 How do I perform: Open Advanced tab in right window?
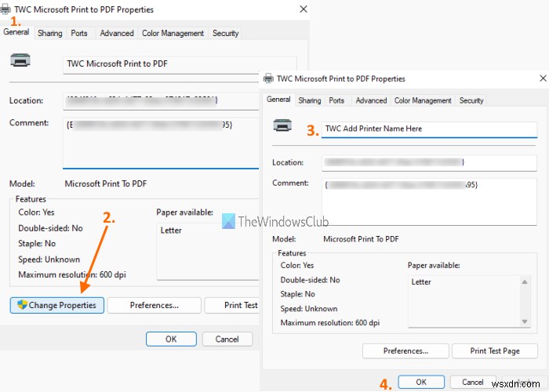click(x=371, y=100)
